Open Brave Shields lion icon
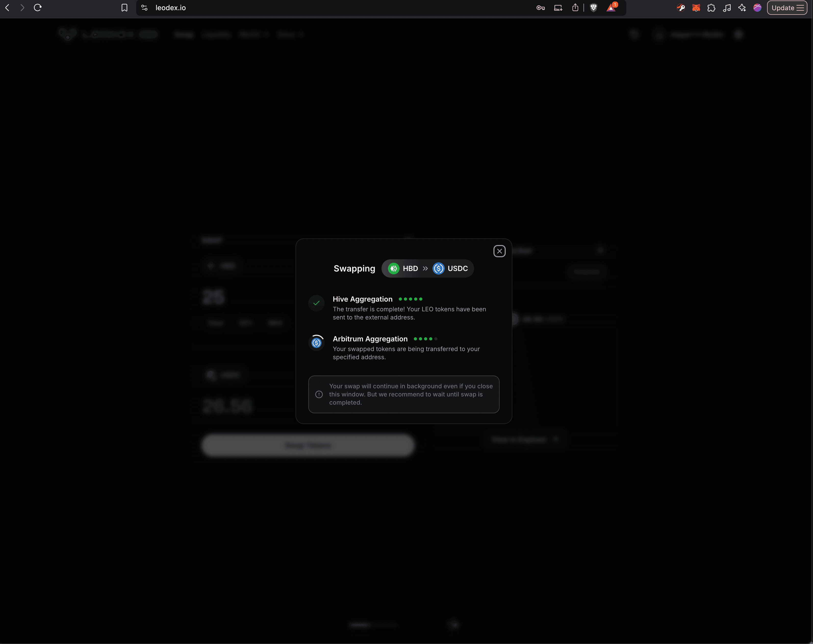The height and width of the screenshot is (644, 813). pyautogui.click(x=593, y=8)
